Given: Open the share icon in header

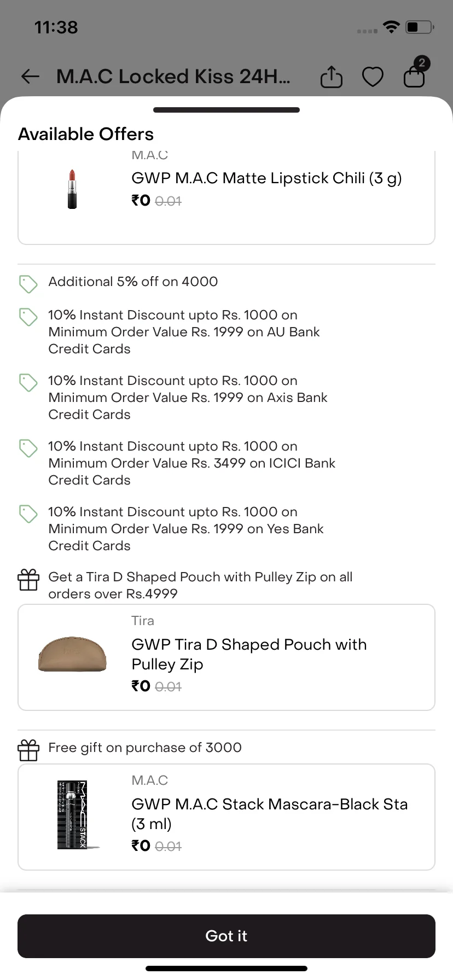Looking at the screenshot, I should pyautogui.click(x=331, y=77).
